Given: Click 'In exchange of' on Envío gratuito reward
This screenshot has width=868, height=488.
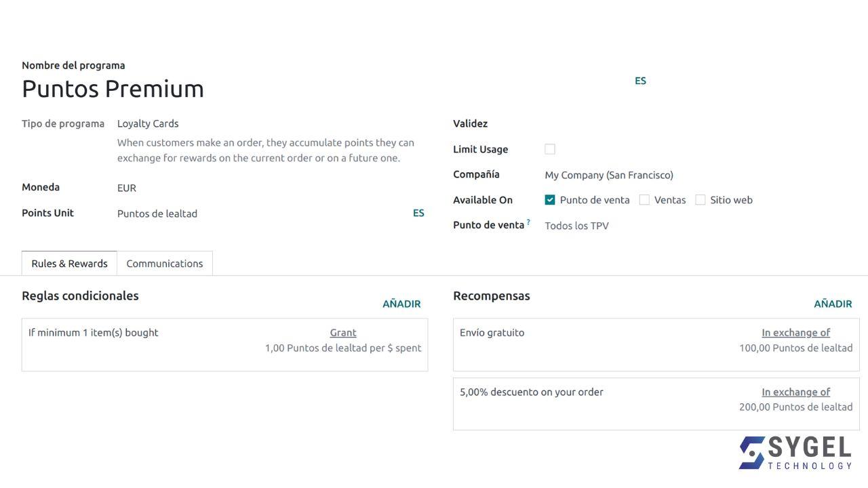Looking at the screenshot, I should click(x=796, y=333).
